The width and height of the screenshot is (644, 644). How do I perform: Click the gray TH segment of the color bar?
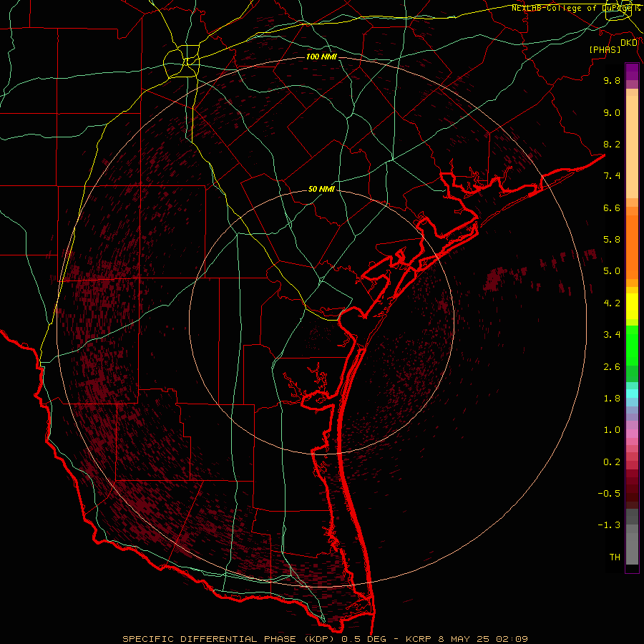coord(632,545)
